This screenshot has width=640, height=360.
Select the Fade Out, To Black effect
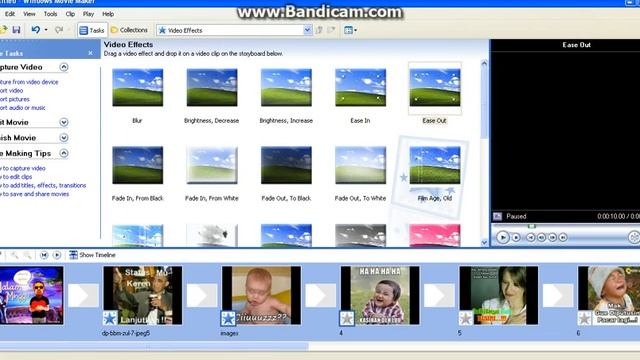pyautogui.click(x=286, y=165)
